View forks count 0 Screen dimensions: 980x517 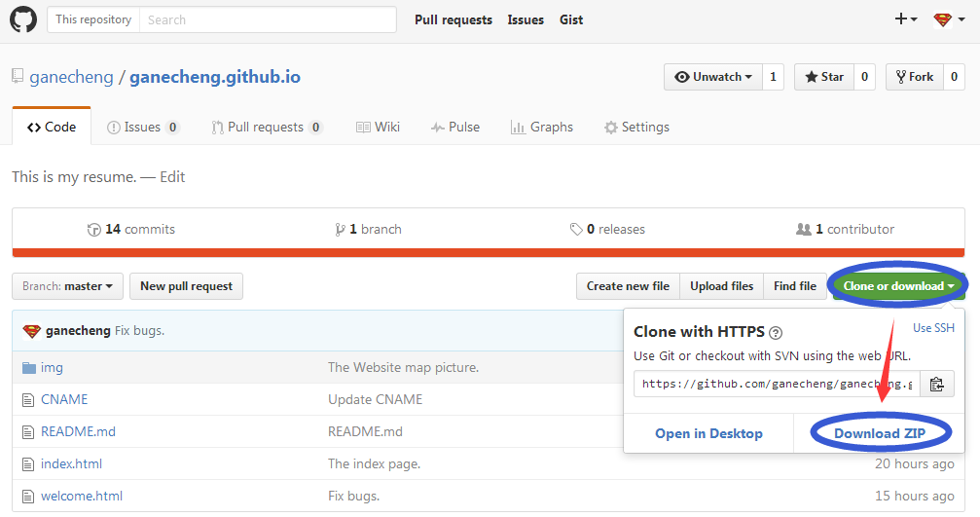954,77
